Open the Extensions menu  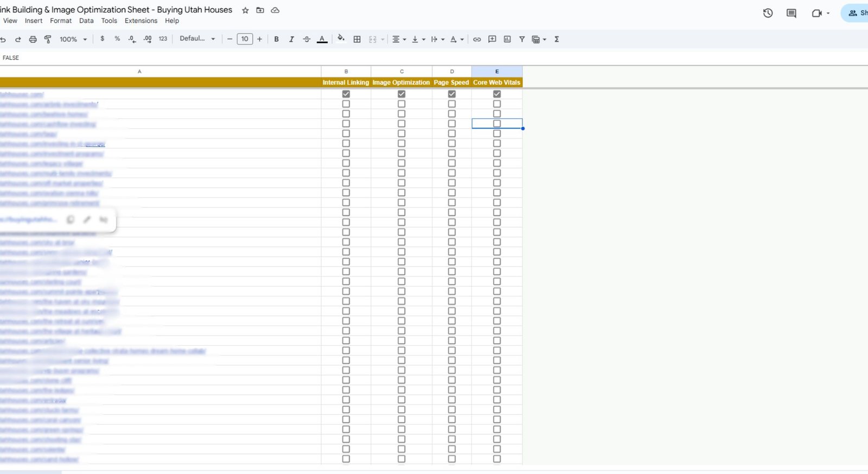[141, 21]
